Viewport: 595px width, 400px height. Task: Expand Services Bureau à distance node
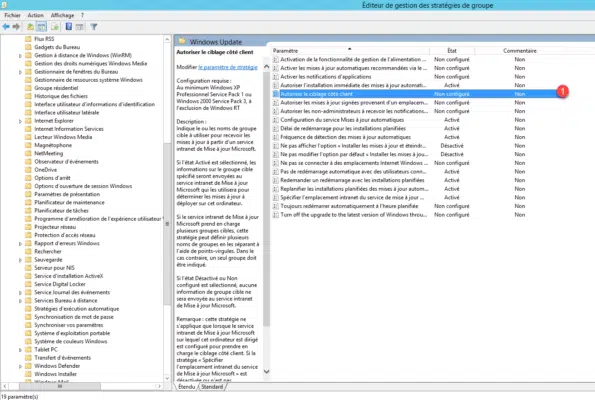coord(20,301)
